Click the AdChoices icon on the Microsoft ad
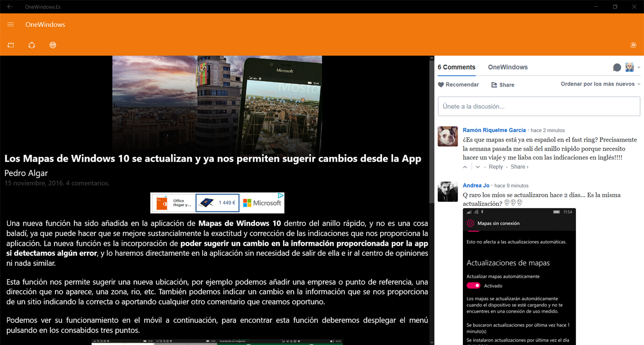The width and height of the screenshot is (644, 345). pos(280,196)
